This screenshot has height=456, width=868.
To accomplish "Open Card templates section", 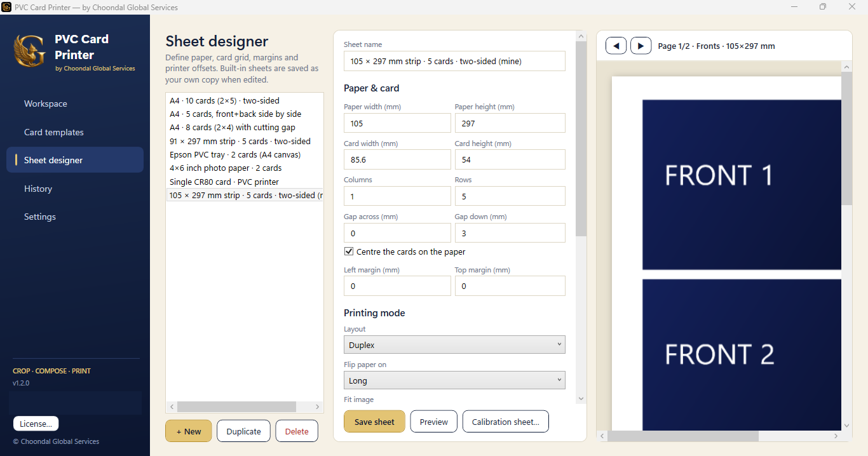I will click(75, 132).
